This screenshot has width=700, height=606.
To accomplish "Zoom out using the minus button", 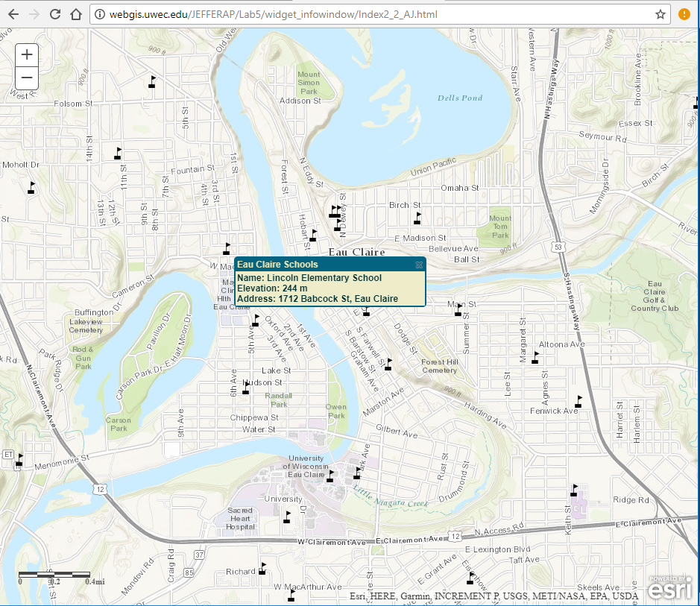I will 26,78.
